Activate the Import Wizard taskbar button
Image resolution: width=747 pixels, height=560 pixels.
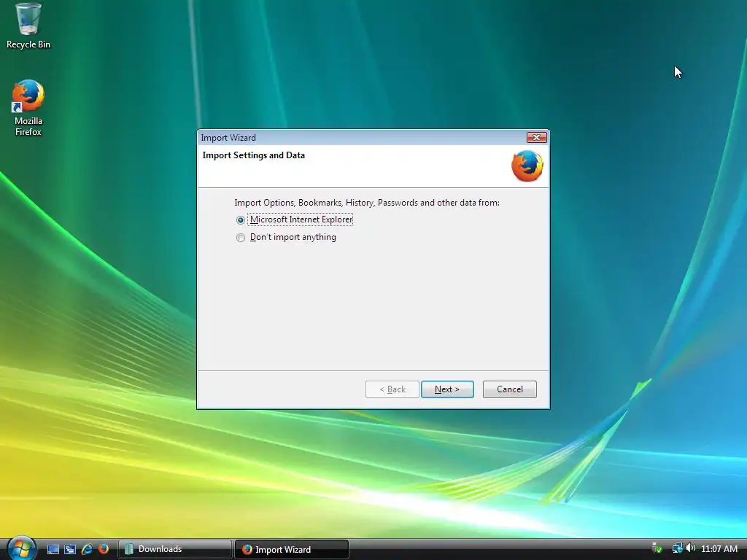(x=292, y=549)
